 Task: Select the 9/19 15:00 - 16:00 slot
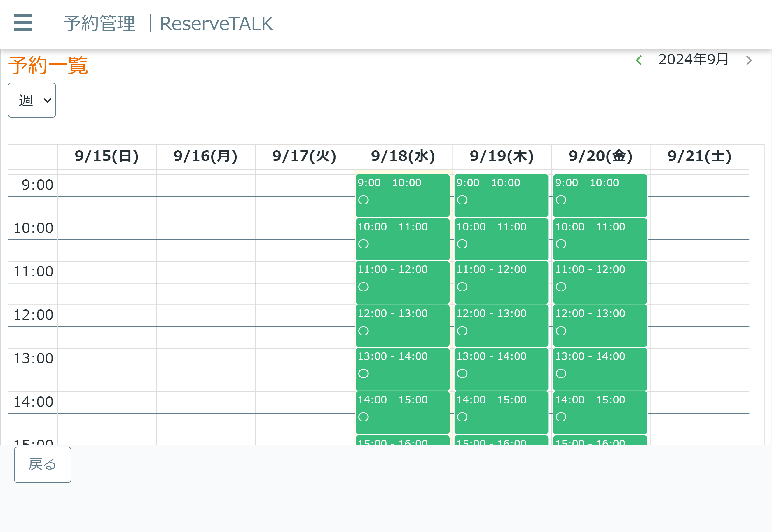[501, 441]
